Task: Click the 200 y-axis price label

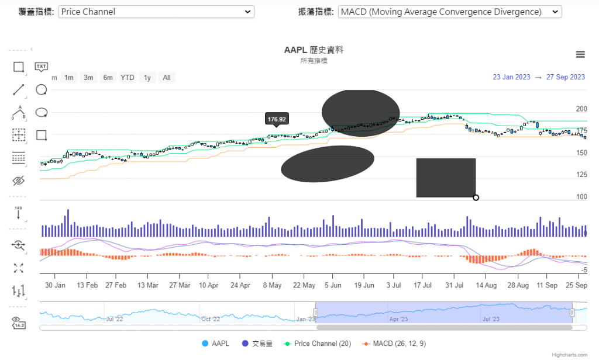Action: (581, 109)
